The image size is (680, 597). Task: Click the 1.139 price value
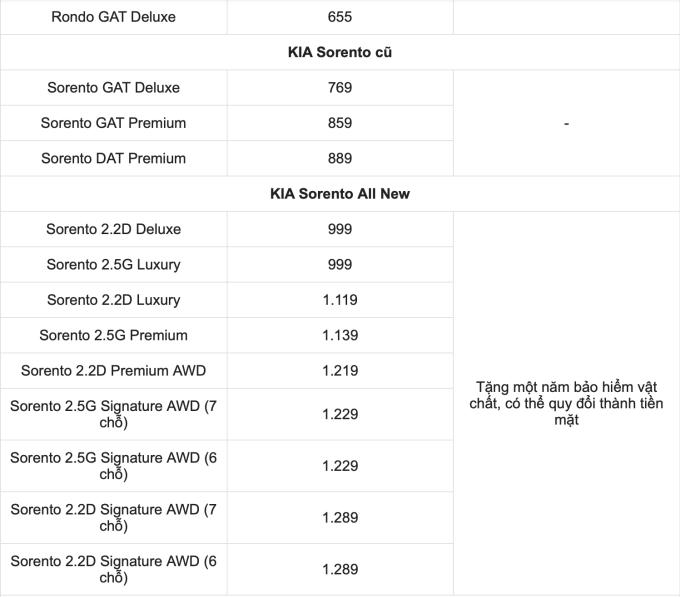click(x=340, y=335)
